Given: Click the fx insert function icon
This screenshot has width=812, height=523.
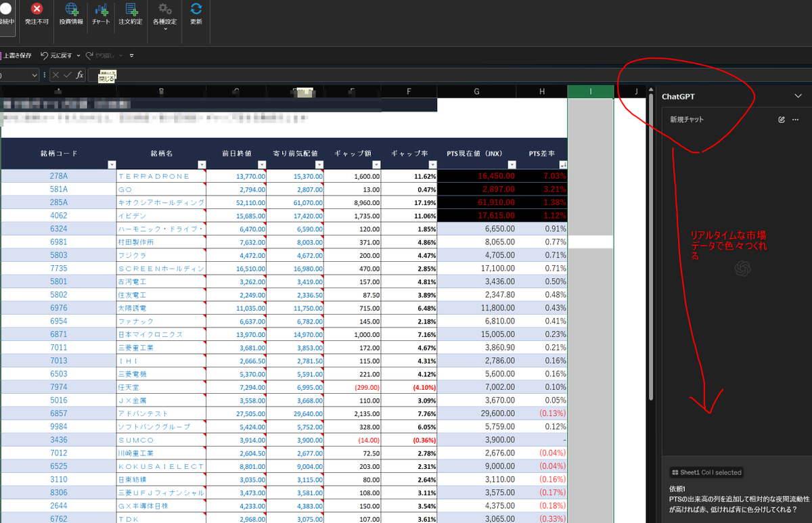Looking at the screenshot, I should click(x=80, y=75).
